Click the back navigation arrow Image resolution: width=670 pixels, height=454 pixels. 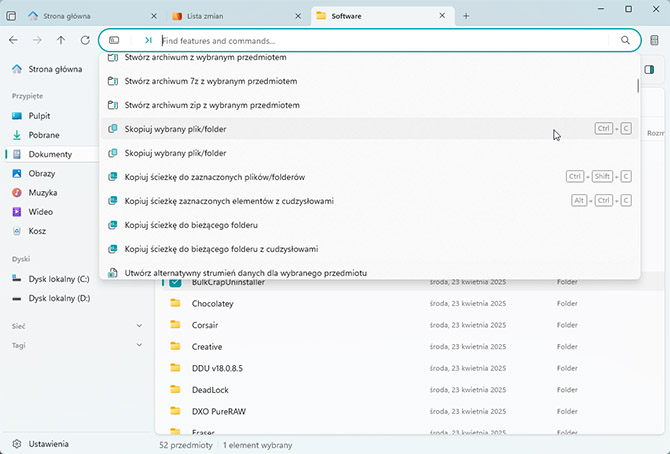[x=13, y=40]
